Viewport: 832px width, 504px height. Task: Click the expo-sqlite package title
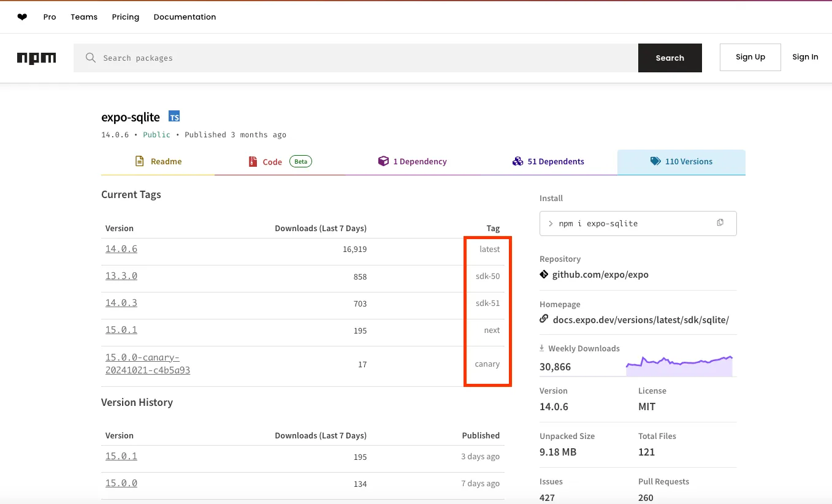click(131, 117)
